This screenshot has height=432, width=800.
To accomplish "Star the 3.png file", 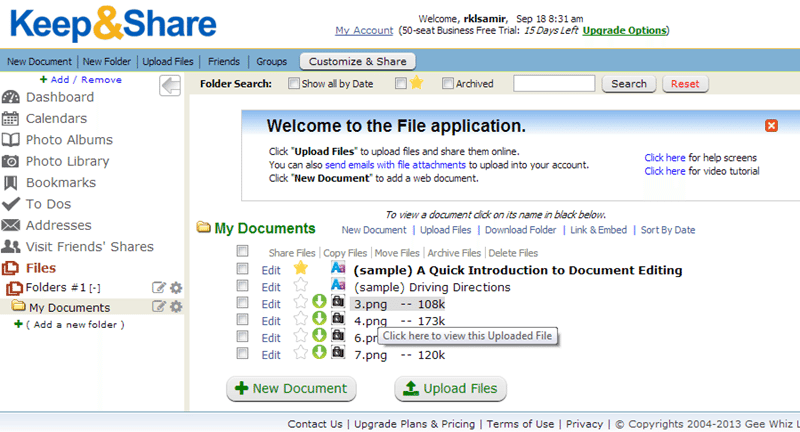I will tap(301, 302).
